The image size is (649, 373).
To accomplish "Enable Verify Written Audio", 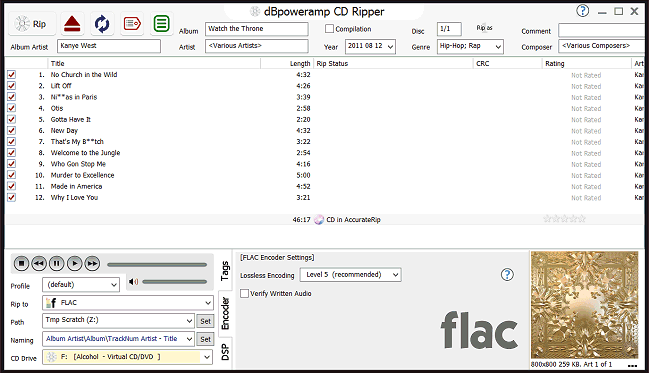I will click(245, 294).
